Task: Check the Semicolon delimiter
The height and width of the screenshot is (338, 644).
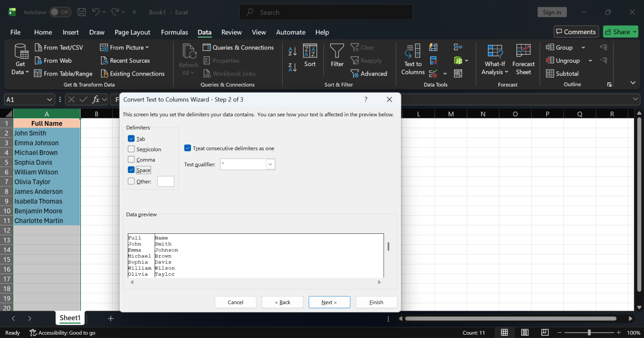Action: [131, 149]
